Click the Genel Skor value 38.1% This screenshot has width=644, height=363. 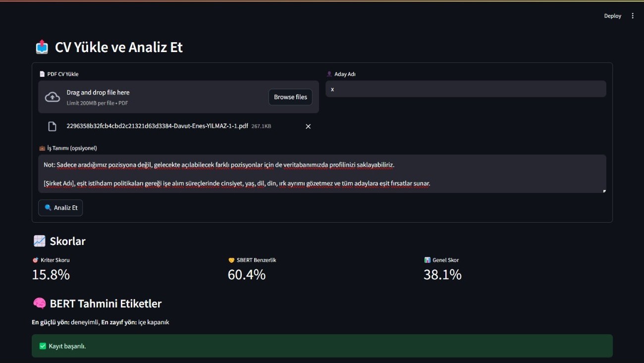click(x=442, y=275)
